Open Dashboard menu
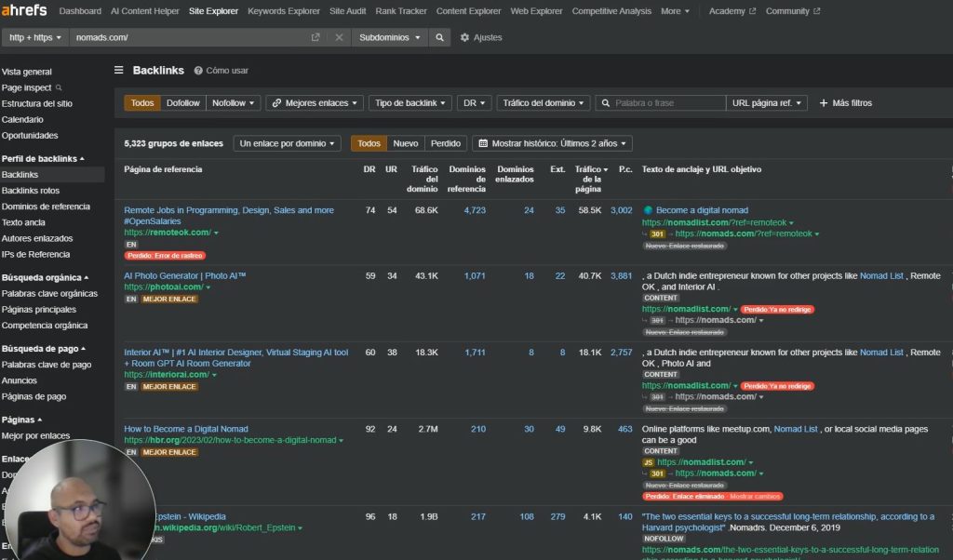953x560 pixels. (80, 11)
